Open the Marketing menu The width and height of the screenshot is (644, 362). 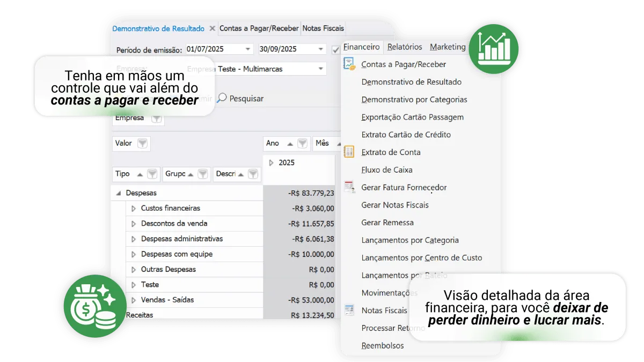[448, 47]
